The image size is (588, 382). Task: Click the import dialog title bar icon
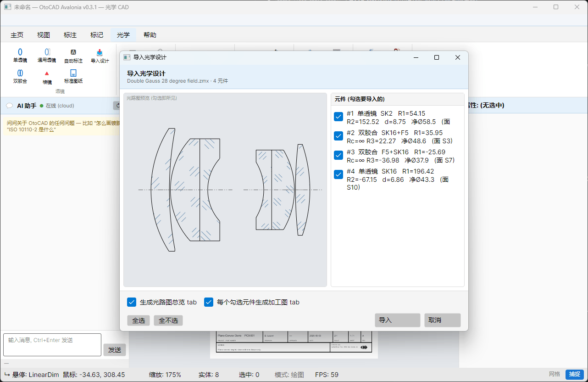click(x=127, y=57)
